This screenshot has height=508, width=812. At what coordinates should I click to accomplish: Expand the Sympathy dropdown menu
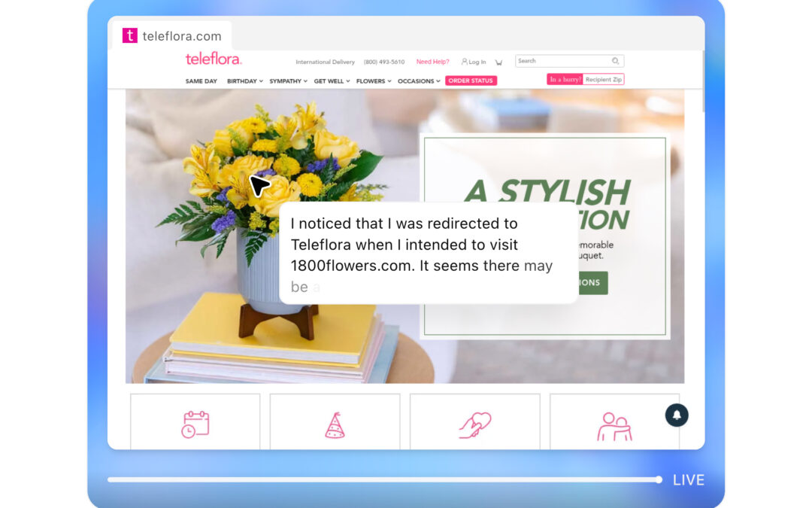click(x=289, y=81)
